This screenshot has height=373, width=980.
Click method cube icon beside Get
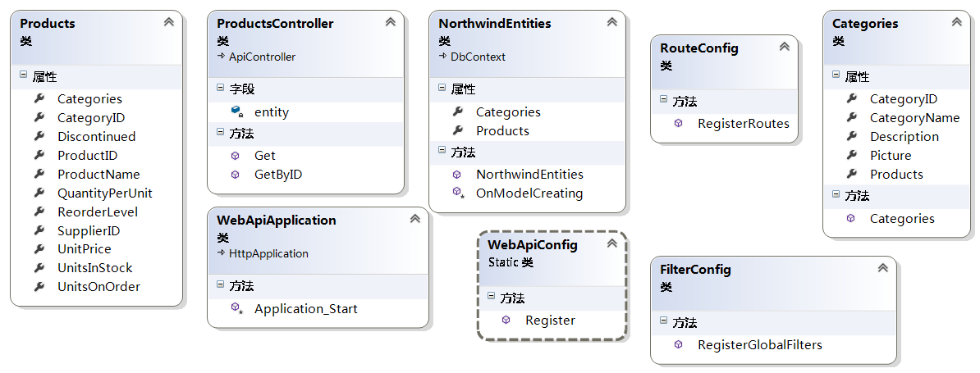[x=235, y=155]
